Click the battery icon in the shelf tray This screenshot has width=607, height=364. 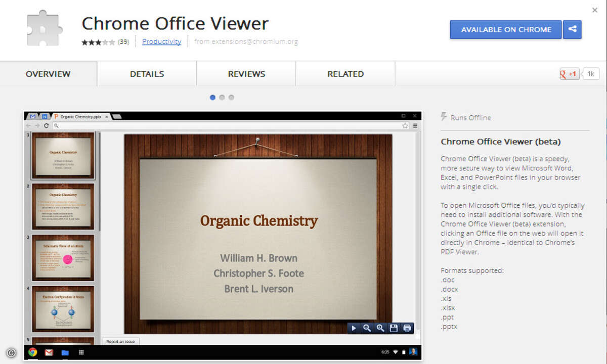[404, 352]
